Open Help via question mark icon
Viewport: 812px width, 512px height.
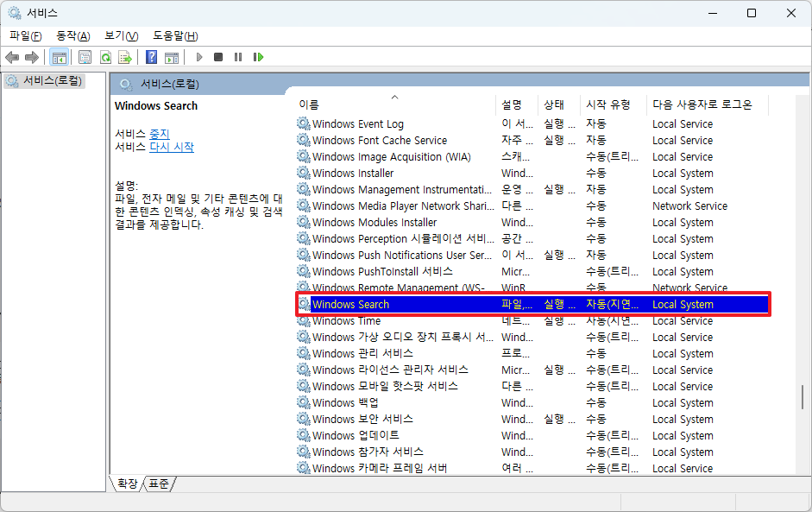click(151, 57)
